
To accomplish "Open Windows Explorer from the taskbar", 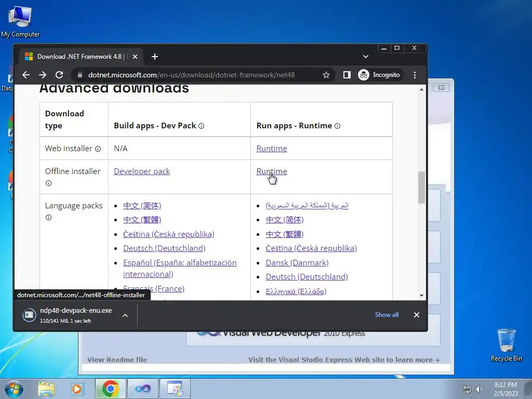I will [x=46, y=389].
